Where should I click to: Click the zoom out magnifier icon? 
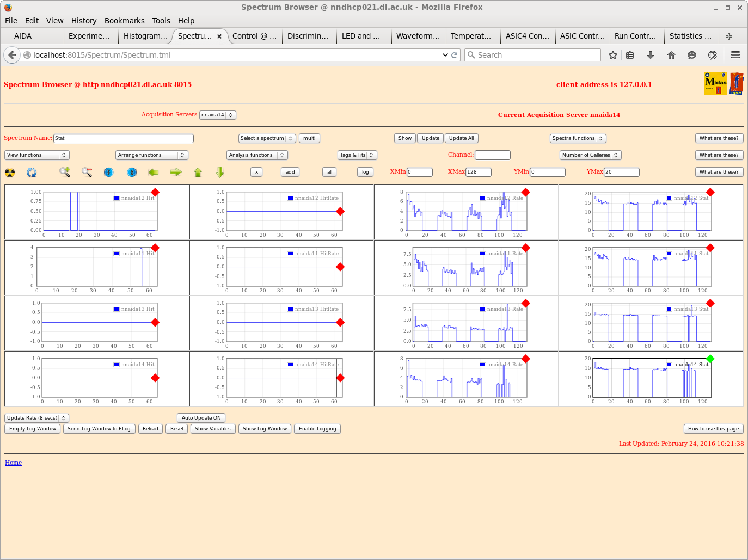(x=87, y=173)
